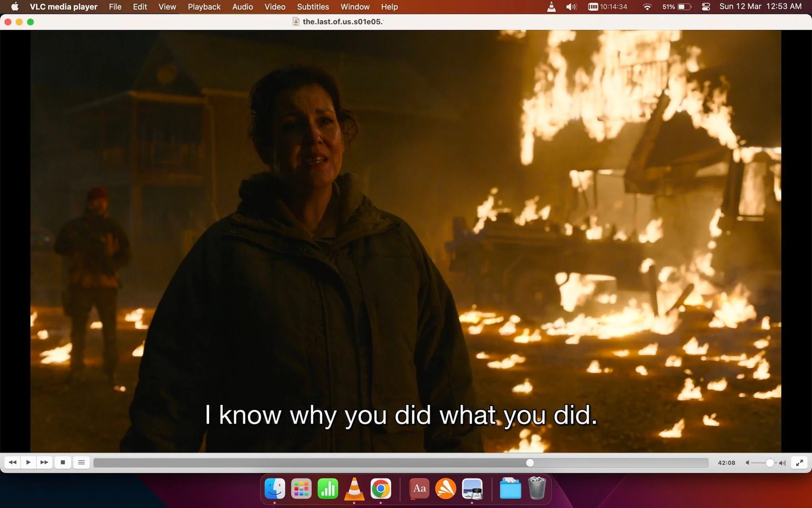
Task: Open Google Chrome from the Dock
Action: click(381, 489)
